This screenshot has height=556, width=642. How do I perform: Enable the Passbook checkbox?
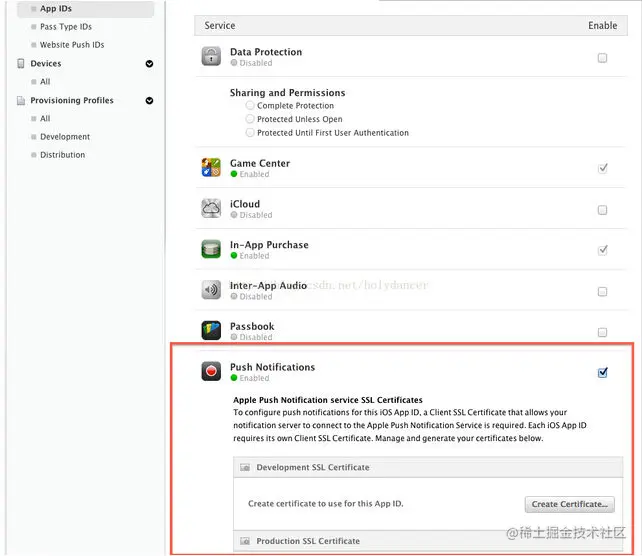602,332
